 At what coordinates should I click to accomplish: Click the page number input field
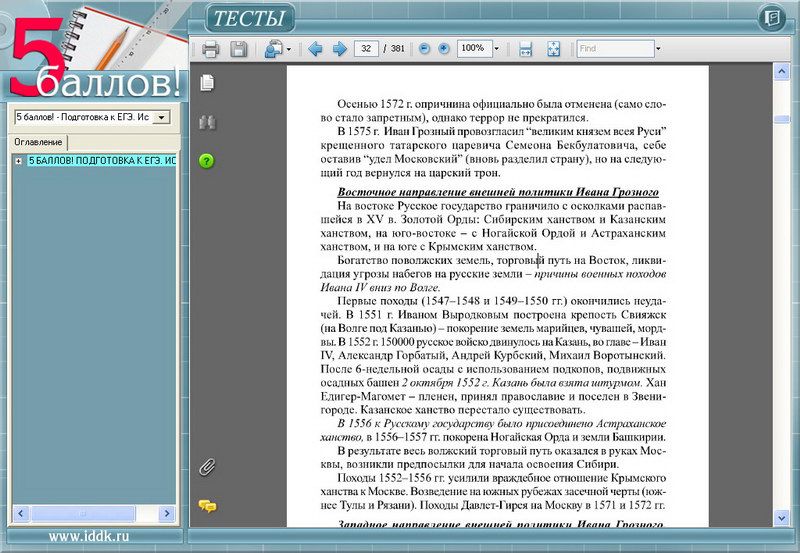[x=367, y=48]
